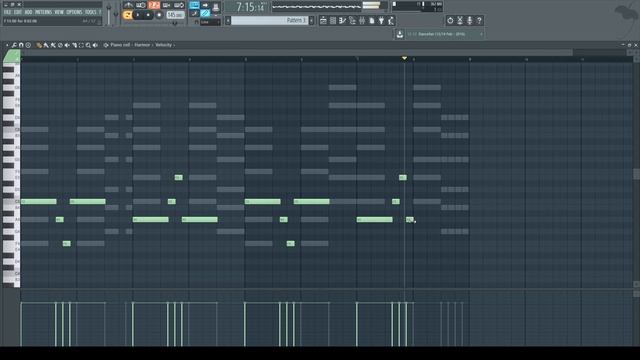This screenshot has width=640, height=360.
Task: Toggle step editing mode arrow
Action: 205,5
